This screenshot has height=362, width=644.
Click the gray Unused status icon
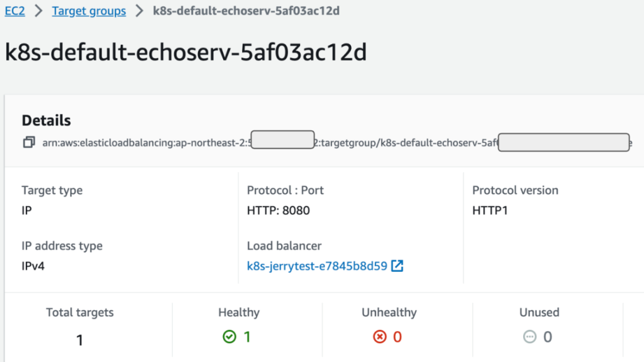coord(530,337)
